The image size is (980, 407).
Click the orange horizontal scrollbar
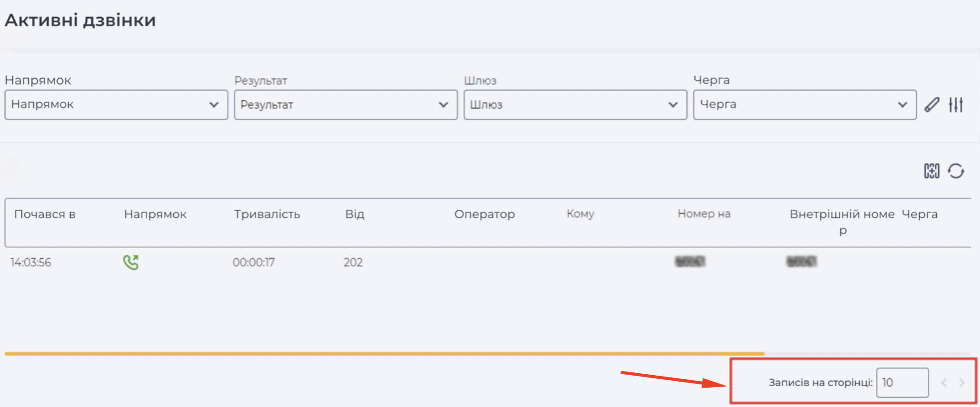pyautogui.click(x=384, y=354)
